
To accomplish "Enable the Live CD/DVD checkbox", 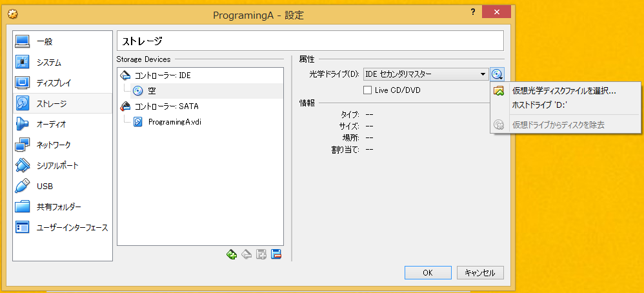I will point(368,90).
